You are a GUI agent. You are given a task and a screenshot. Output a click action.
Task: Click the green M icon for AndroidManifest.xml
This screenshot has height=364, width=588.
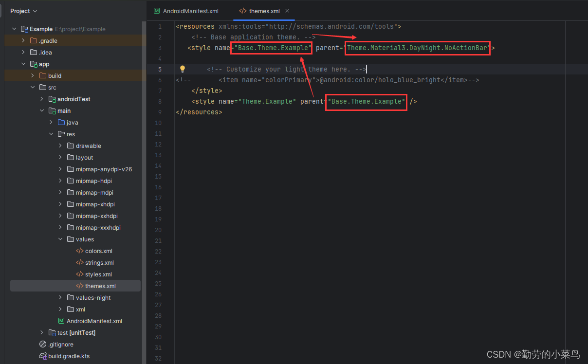click(61, 321)
